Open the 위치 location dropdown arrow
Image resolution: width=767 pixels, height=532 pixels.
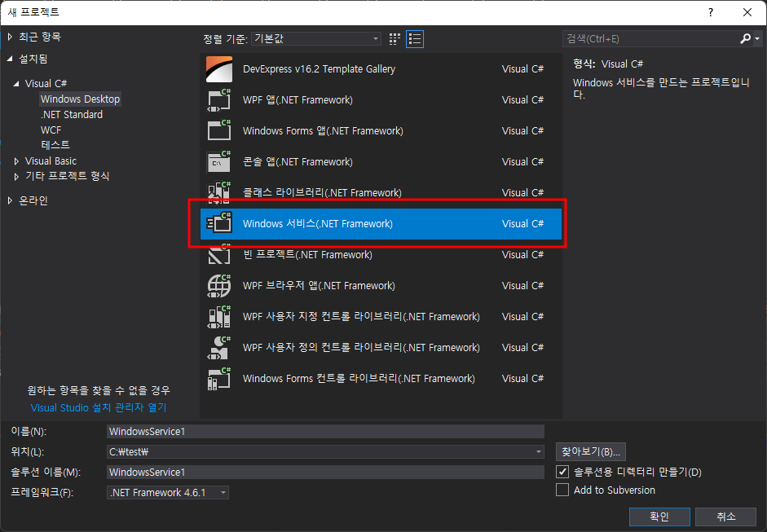coord(538,452)
